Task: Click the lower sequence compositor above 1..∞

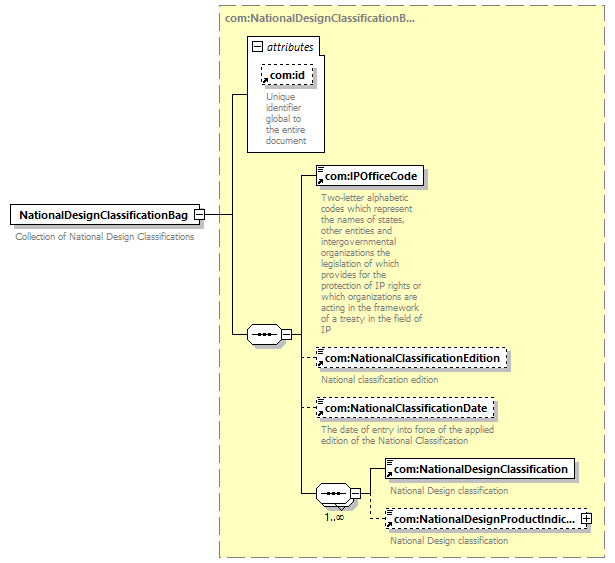Action: pyautogui.click(x=332, y=493)
